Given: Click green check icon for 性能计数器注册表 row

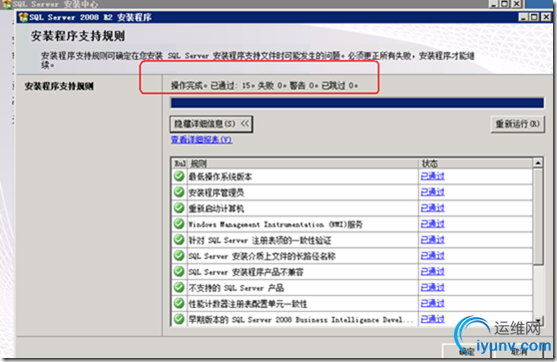Looking at the screenshot, I should pyautogui.click(x=179, y=303).
